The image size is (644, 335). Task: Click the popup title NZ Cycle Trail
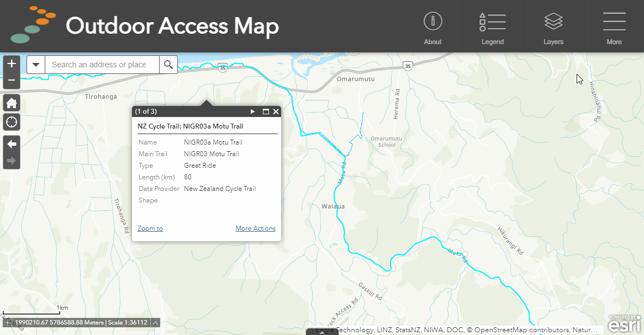coord(190,126)
